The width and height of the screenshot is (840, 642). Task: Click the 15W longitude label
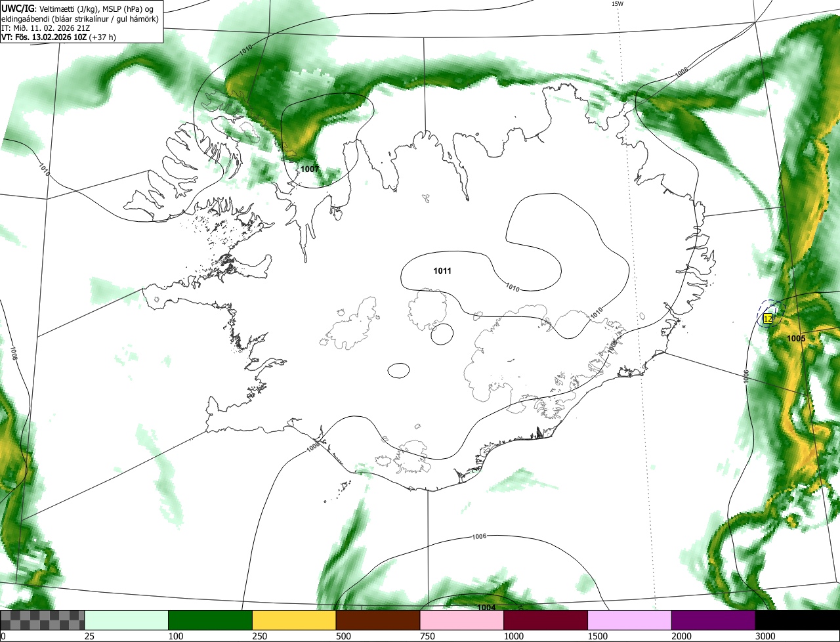point(617,3)
